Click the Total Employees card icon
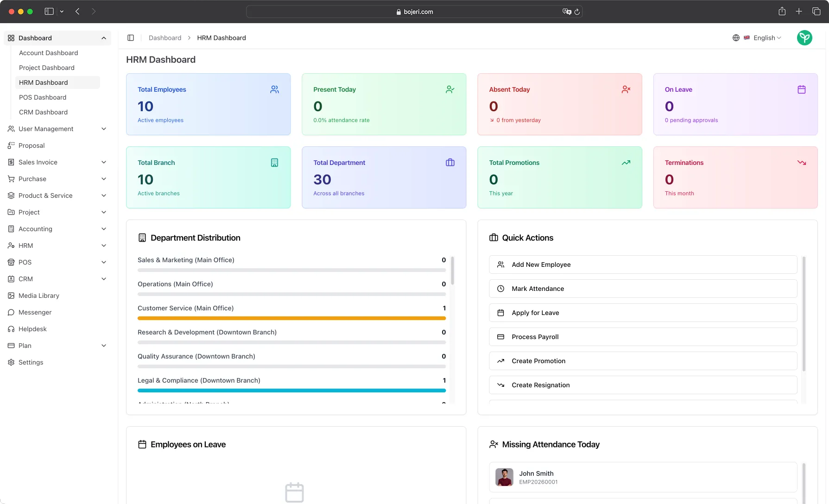The width and height of the screenshot is (829, 504). (x=274, y=89)
